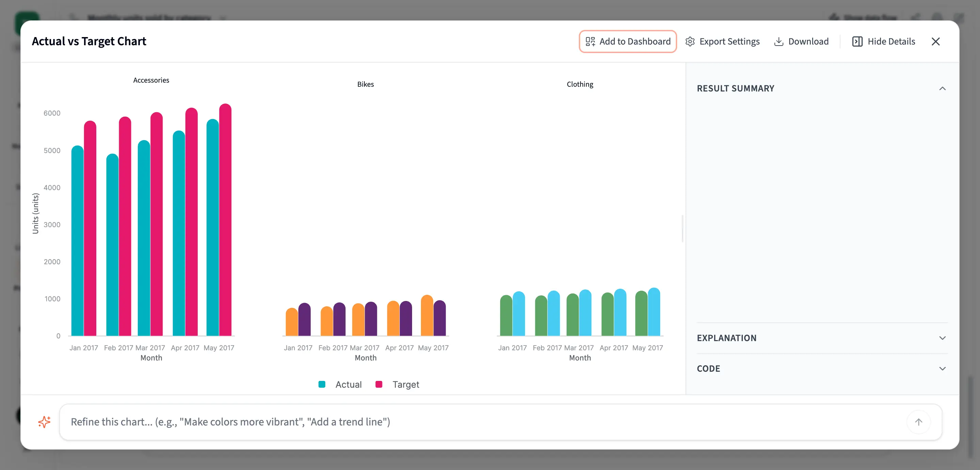Collapse the Result Summary section
The width and height of the screenshot is (980, 470).
(x=942, y=89)
